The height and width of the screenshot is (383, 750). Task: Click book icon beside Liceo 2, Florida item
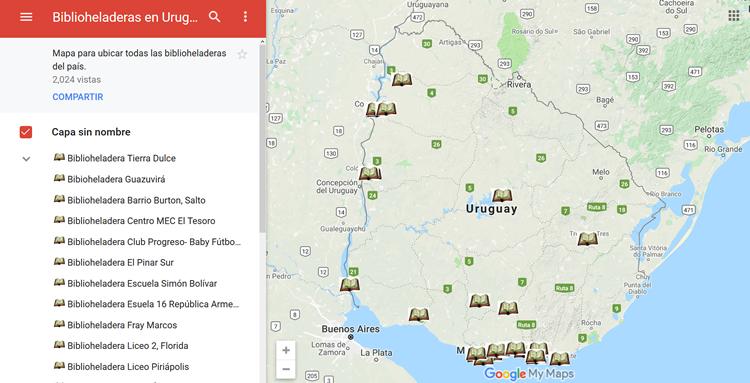pos(59,344)
